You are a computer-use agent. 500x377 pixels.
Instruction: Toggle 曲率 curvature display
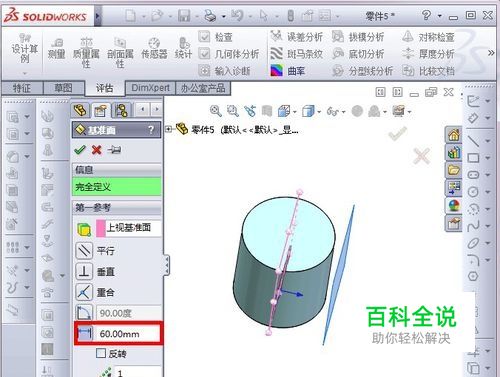287,71
